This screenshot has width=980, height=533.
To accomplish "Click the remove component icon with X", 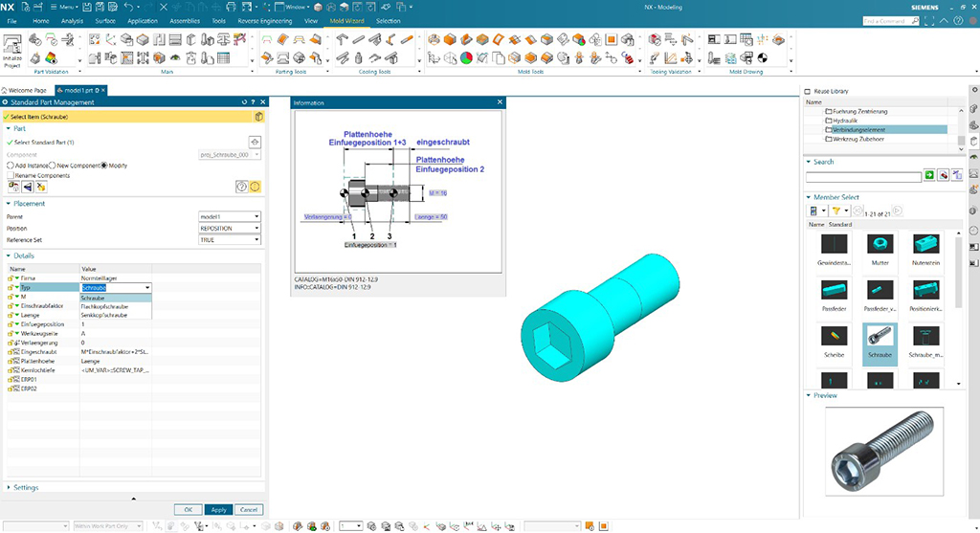I will pyautogui.click(x=40, y=187).
